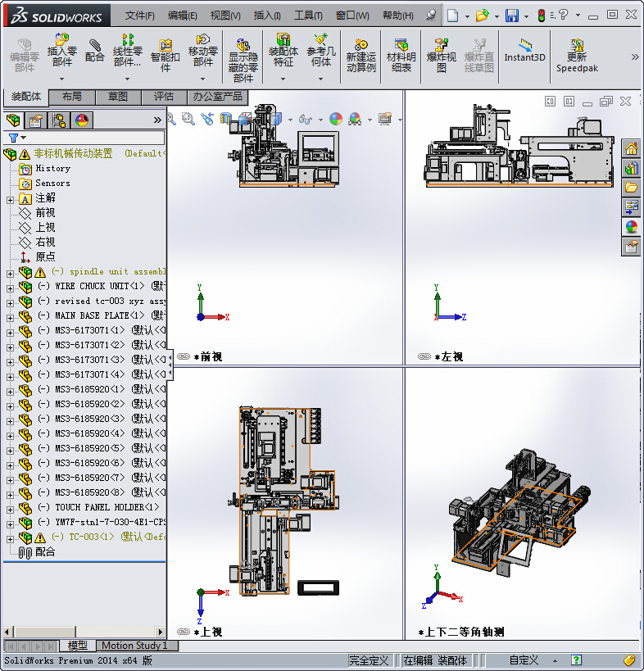Open the 插入(I) menu
The image size is (644, 671).
click(267, 16)
